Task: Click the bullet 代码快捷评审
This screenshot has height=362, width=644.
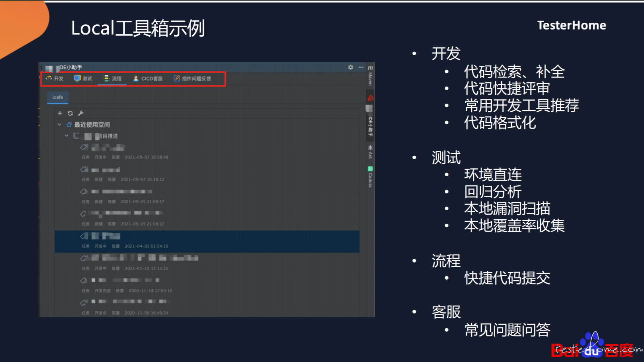Action: coord(507,88)
